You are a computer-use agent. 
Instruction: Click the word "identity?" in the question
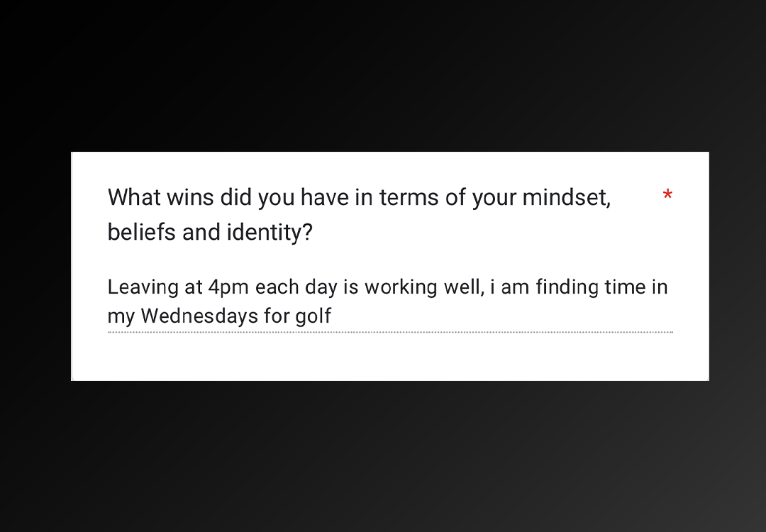[270, 232]
